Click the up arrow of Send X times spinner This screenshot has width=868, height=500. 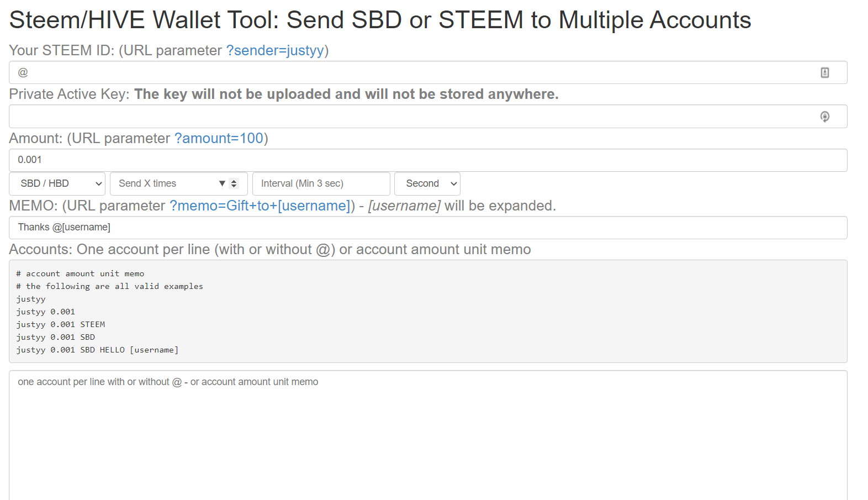234,181
